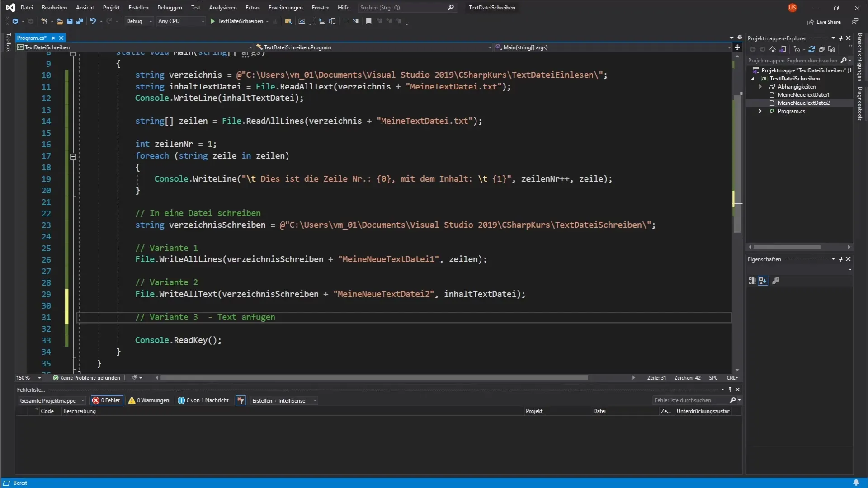This screenshot has height=488, width=868.
Task: Pin the Program.cs tab
Action: (x=53, y=38)
